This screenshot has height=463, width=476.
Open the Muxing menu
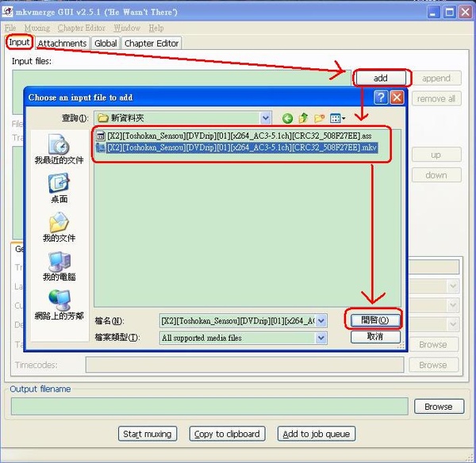pos(37,28)
